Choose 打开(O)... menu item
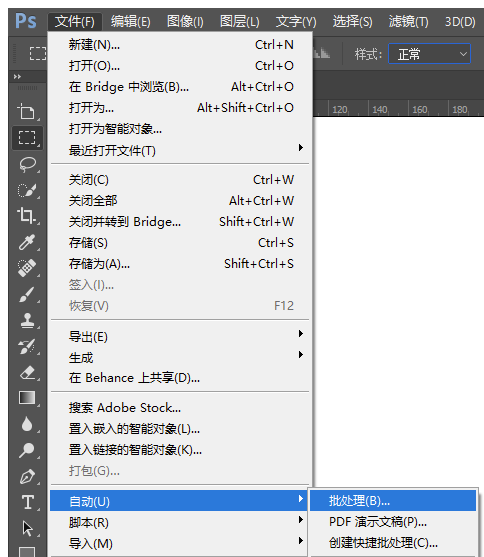Viewport: 484px width, 557px height. pos(181,66)
